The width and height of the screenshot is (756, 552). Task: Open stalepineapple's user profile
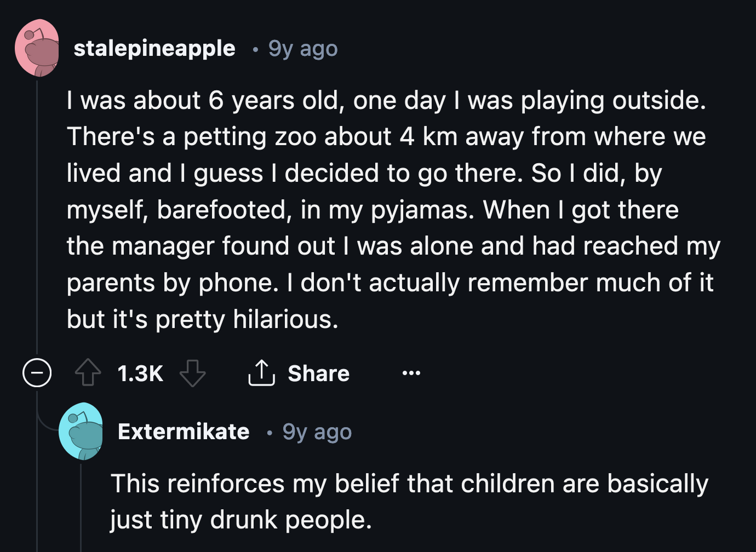point(154,48)
